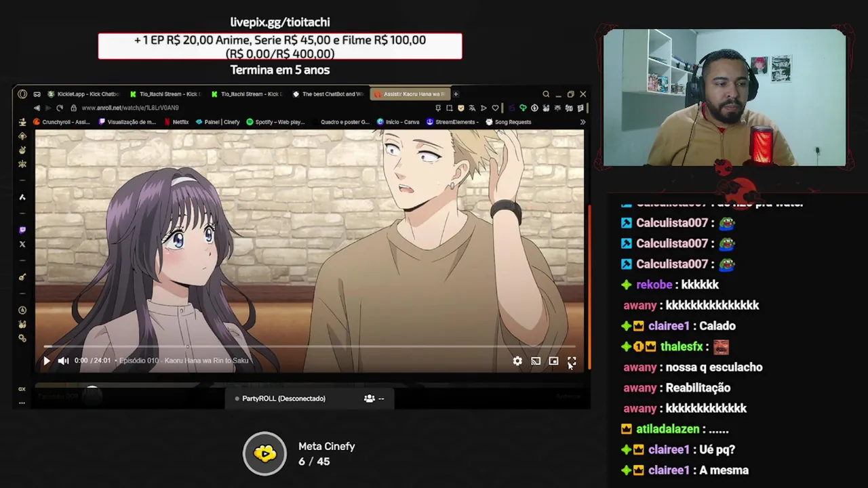Open the tab islands icon beside Opera logo

(x=37, y=94)
